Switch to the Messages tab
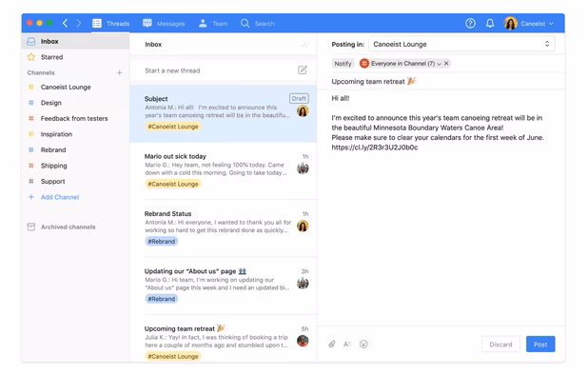Screen dimensions: 588x375 (164, 23)
